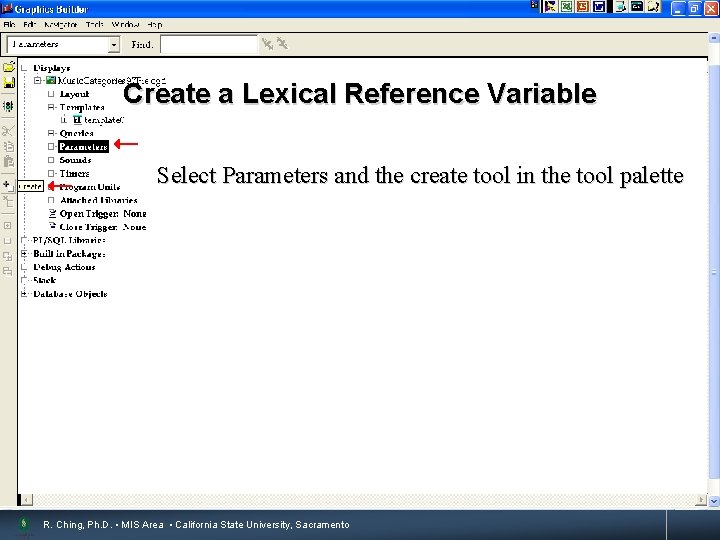This screenshot has width=720, height=540.
Task: Select the highlighted Parameters tree item
Action: pos(84,146)
